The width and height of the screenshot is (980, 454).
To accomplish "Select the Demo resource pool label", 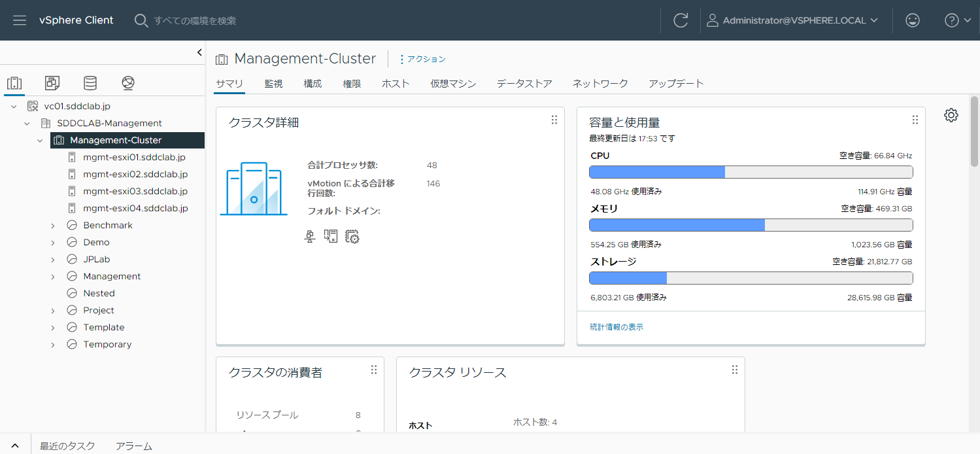I will (x=96, y=242).
